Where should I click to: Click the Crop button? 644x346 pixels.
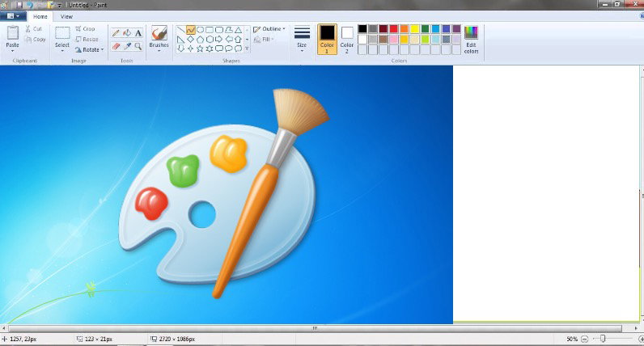click(x=86, y=29)
